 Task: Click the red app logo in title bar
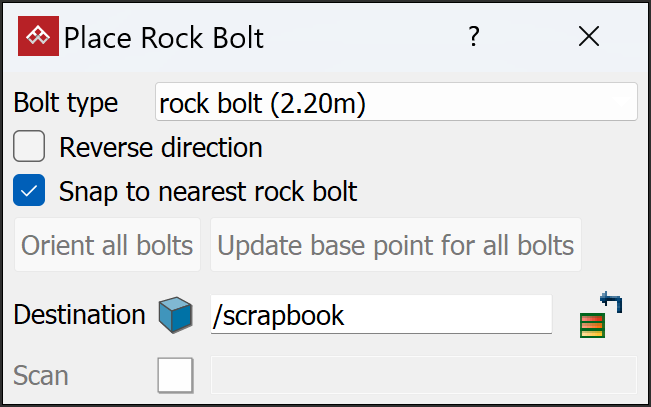pyautogui.click(x=38, y=37)
